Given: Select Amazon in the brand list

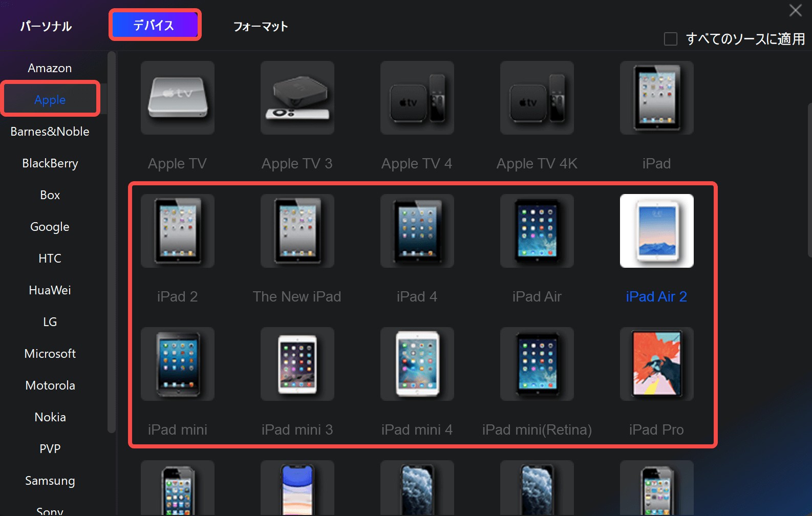Looking at the screenshot, I should (x=50, y=68).
